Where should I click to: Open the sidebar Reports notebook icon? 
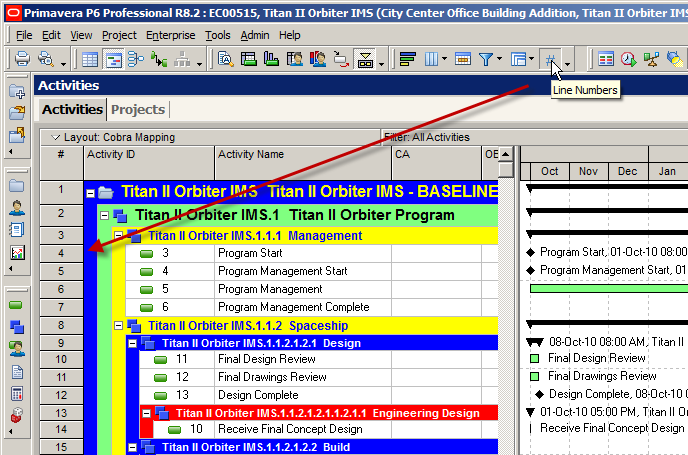pyautogui.click(x=17, y=229)
